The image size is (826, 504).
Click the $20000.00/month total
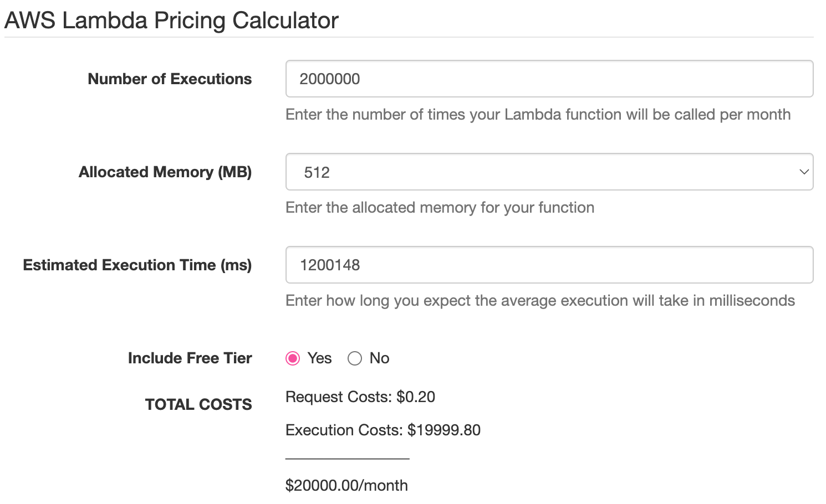[x=346, y=486]
